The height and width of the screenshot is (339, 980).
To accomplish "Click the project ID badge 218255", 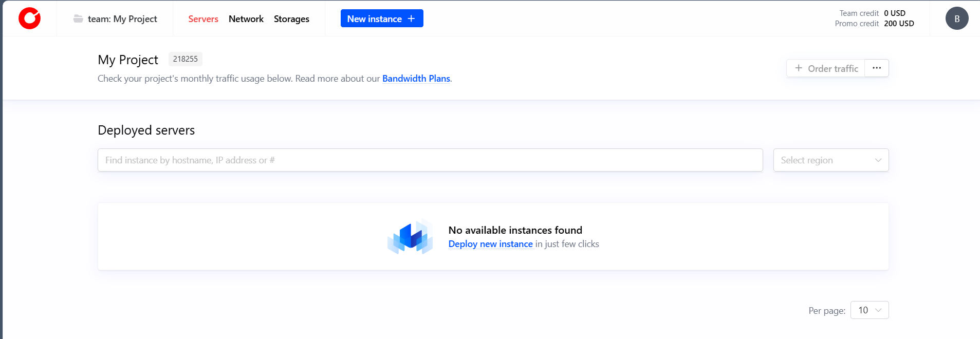I will (x=185, y=59).
